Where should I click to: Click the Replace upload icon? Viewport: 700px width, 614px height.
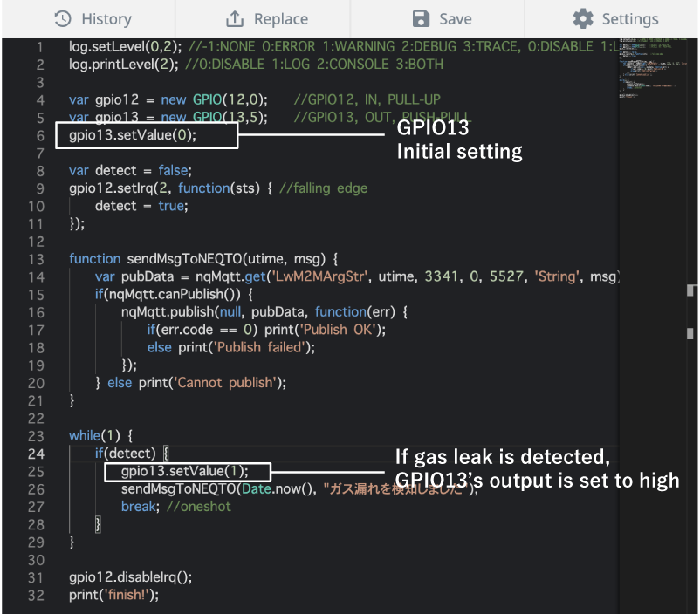click(235, 19)
